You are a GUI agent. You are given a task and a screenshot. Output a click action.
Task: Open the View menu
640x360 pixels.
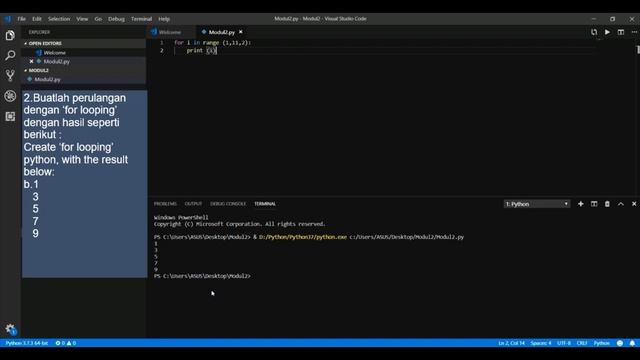82,19
